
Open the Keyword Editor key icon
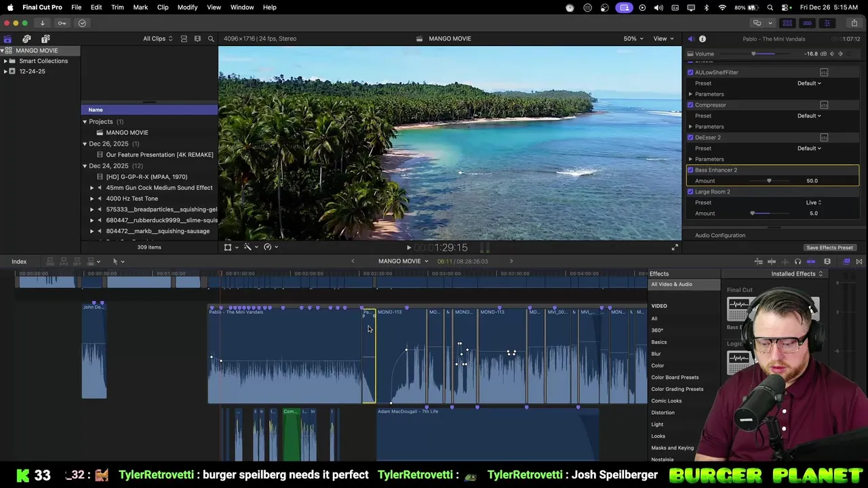click(x=62, y=23)
